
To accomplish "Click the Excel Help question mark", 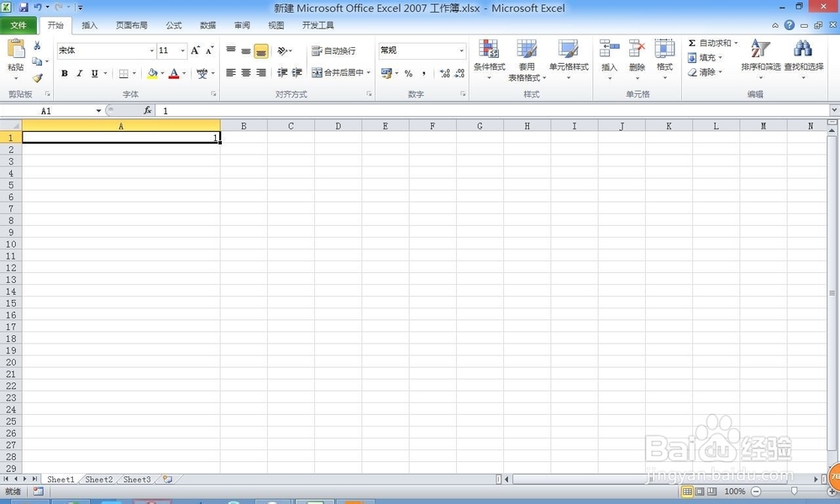I will click(790, 25).
